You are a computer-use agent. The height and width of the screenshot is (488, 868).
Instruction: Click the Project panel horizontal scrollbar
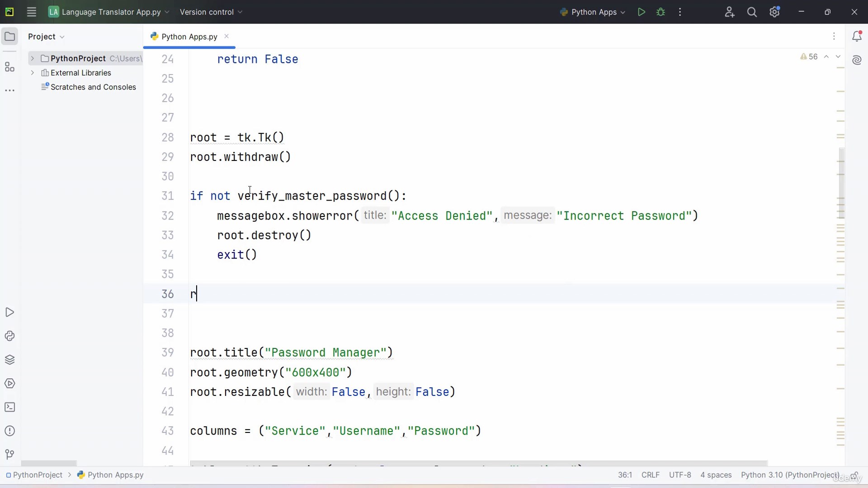(x=49, y=464)
